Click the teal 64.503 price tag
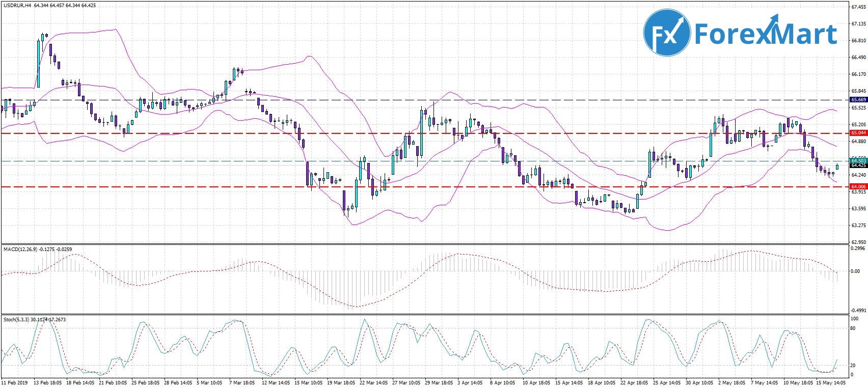The width and height of the screenshot is (868, 388). tap(858, 161)
